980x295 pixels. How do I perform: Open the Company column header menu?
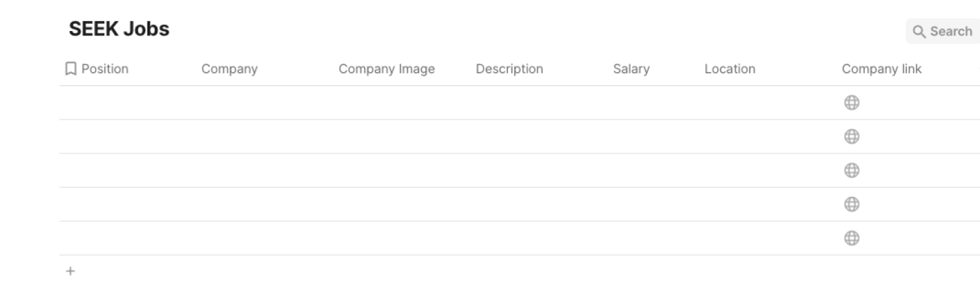click(230, 69)
